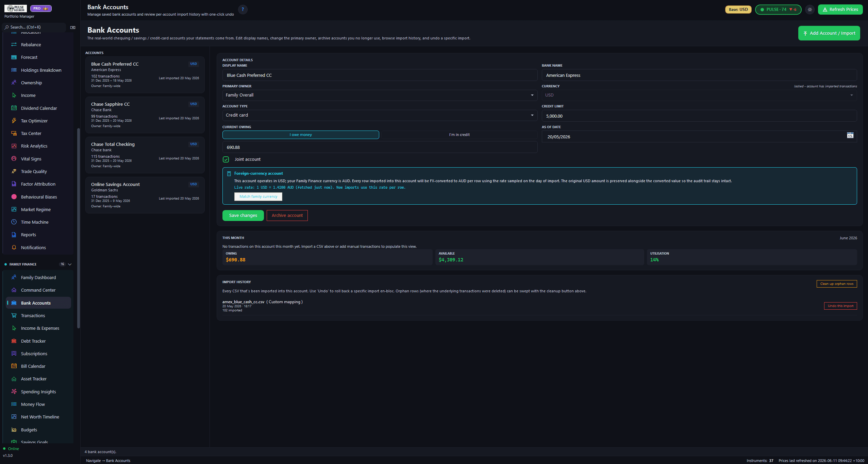Click Add Account / Import button
This screenshot has height=464, width=868.
point(829,33)
